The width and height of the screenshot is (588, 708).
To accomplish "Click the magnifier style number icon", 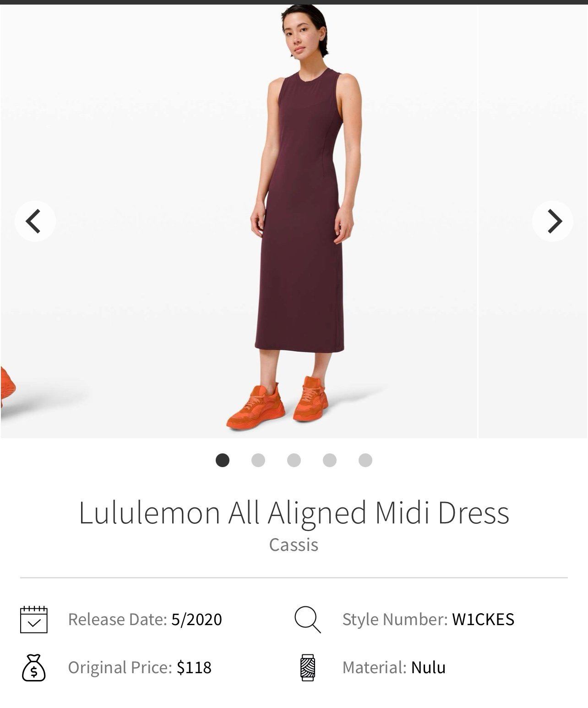I will pyautogui.click(x=307, y=620).
